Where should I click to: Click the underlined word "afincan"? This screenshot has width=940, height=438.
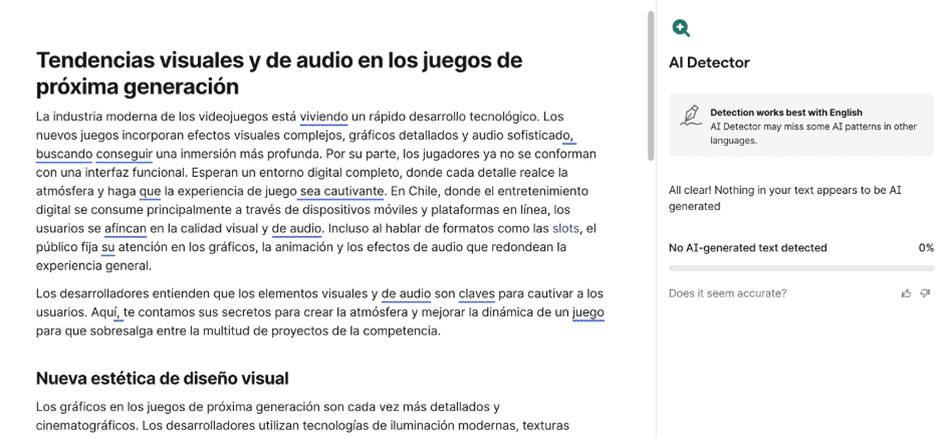click(x=125, y=228)
